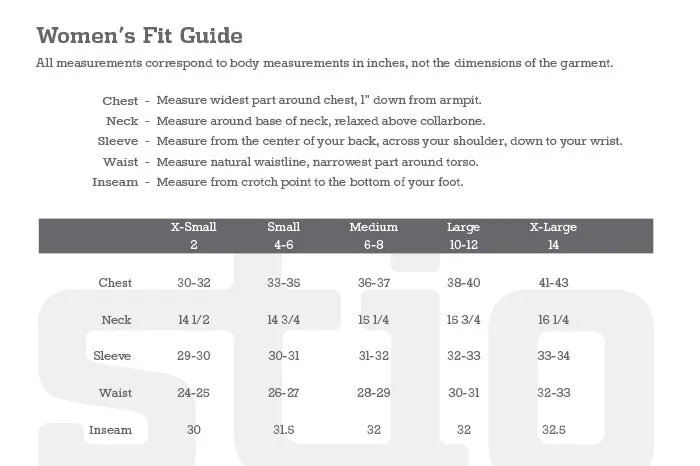
Task: Click the Sleeve measuring instruction text
Action: [x=389, y=141]
